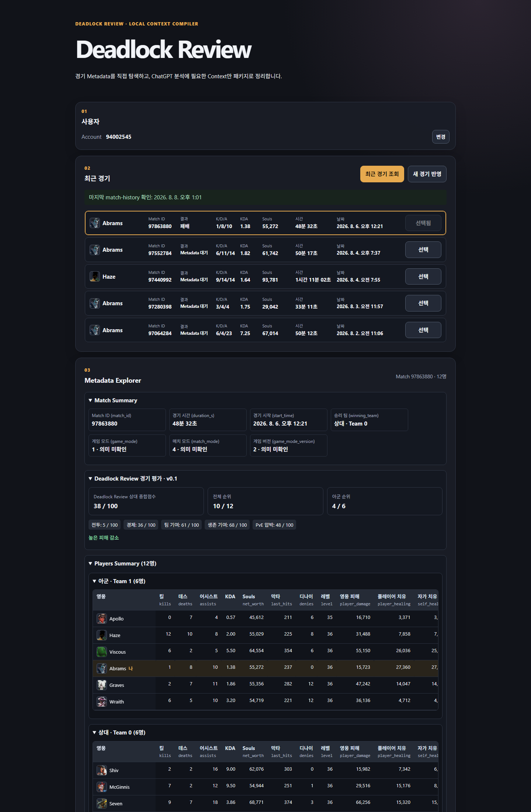The width and height of the screenshot is (531, 812).
Task: Click the Apollo hero portrait in Team 1
Action: (102, 619)
